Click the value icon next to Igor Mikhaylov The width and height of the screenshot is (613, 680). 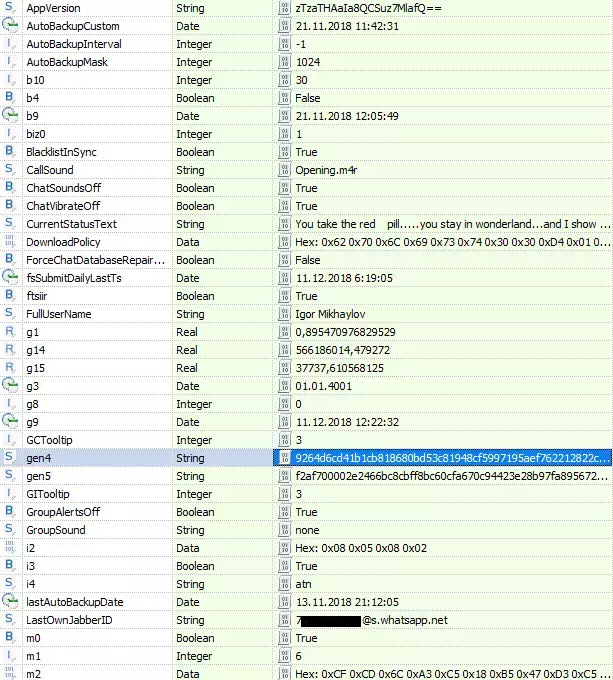(284, 314)
